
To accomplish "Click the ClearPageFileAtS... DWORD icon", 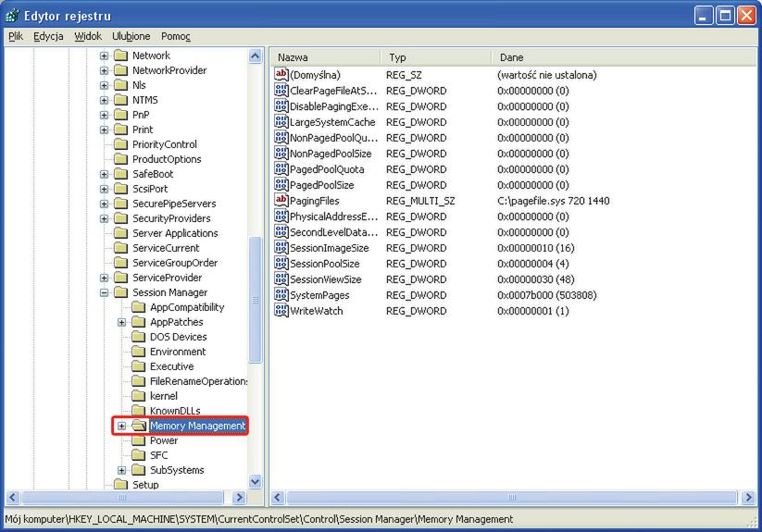I will (x=281, y=91).
